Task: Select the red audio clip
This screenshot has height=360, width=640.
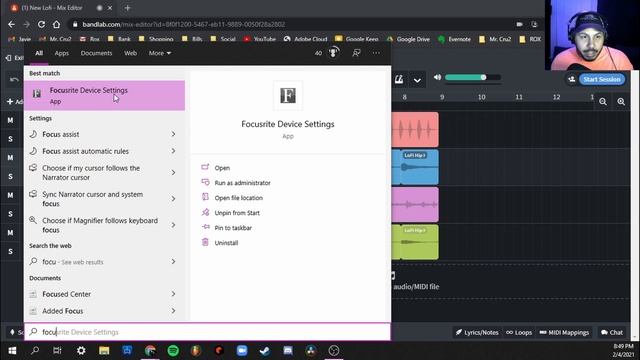Action: (x=415, y=129)
